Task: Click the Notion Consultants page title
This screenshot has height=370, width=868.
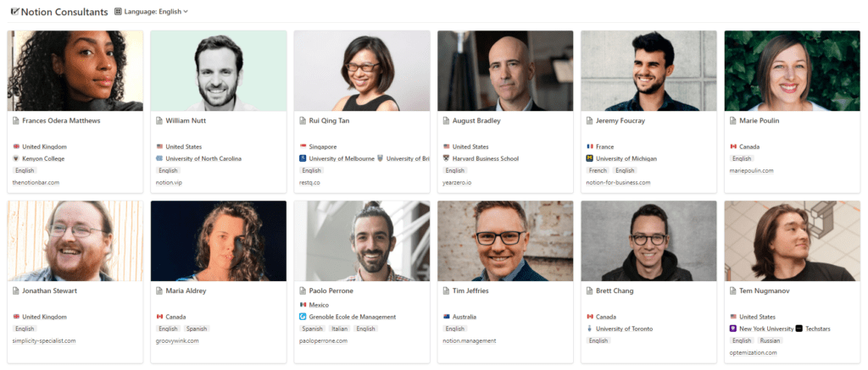Action: [64, 12]
